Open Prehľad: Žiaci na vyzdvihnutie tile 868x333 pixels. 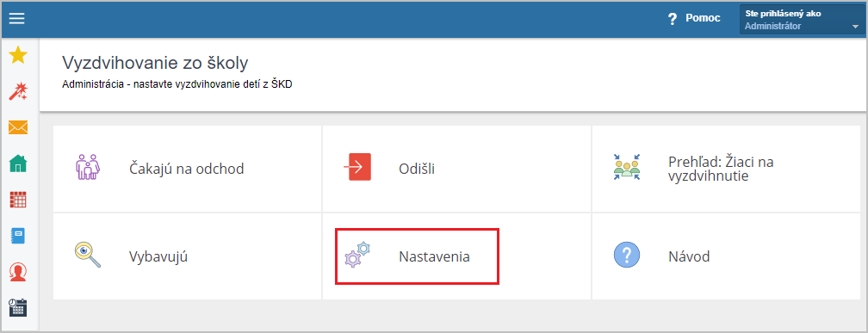pyautogui.click(x=726, y=169)
